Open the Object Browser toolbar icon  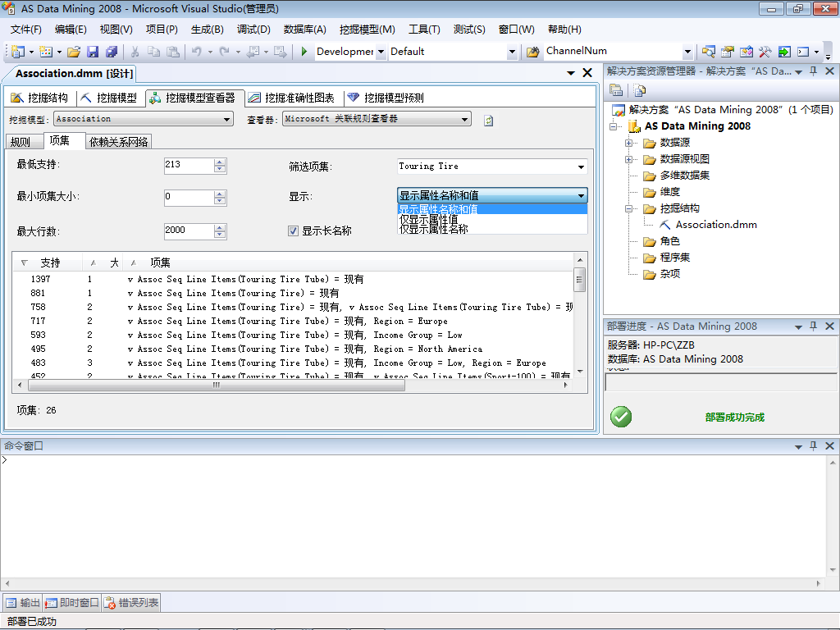pyautogui.click(x=746, y=52)
